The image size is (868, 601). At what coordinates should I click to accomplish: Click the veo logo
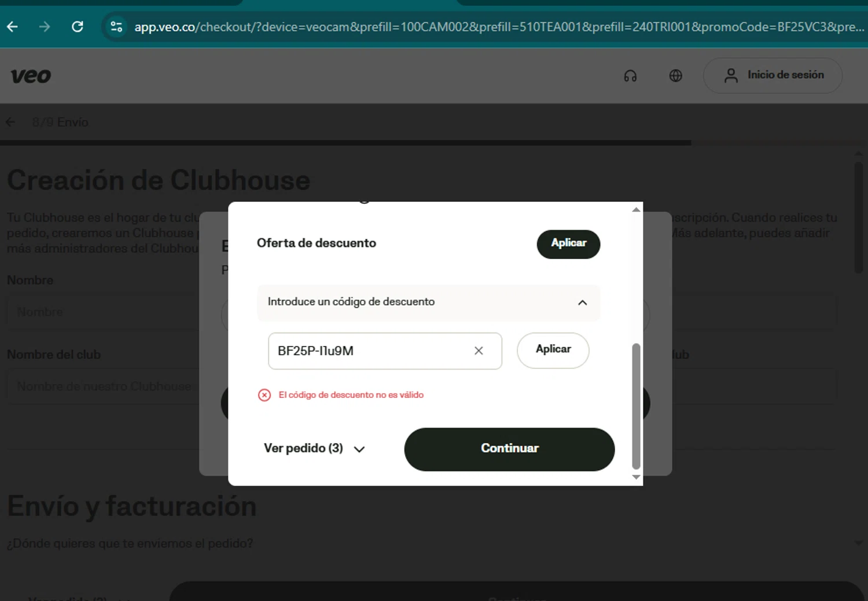(31, 76)
